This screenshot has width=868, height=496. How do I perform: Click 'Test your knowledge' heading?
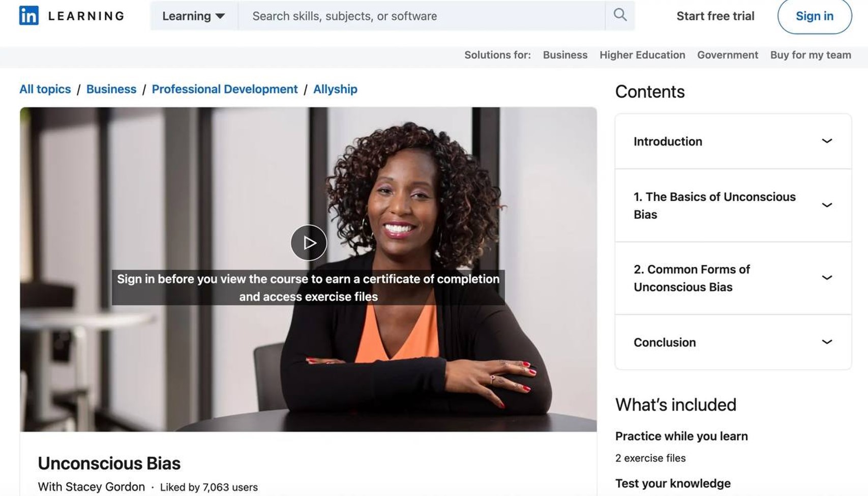click(x=673, y=483)
